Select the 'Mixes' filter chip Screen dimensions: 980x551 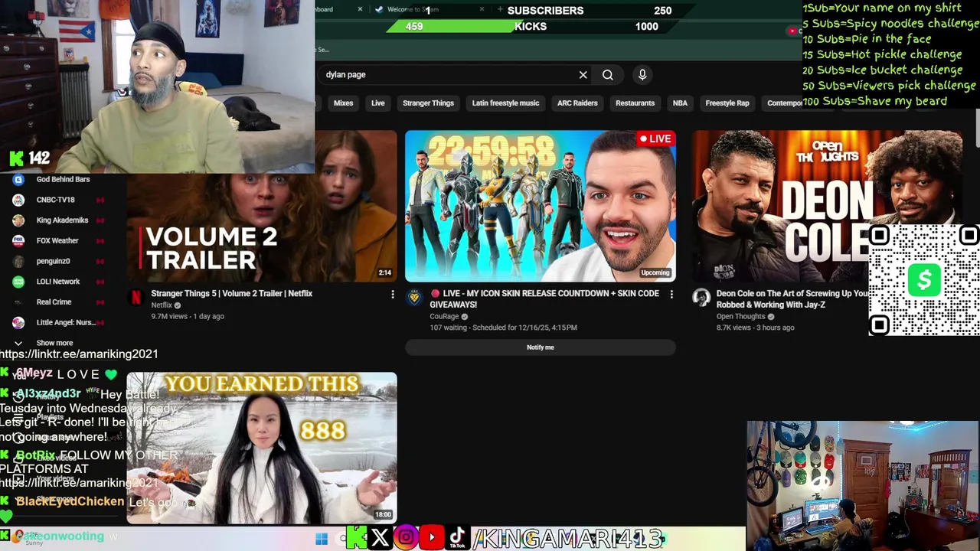(343, 103)
